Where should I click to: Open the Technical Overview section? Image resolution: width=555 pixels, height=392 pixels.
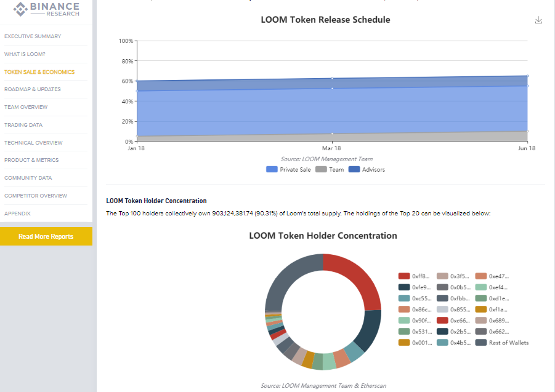pyautogui.click(x=33, y=143)
